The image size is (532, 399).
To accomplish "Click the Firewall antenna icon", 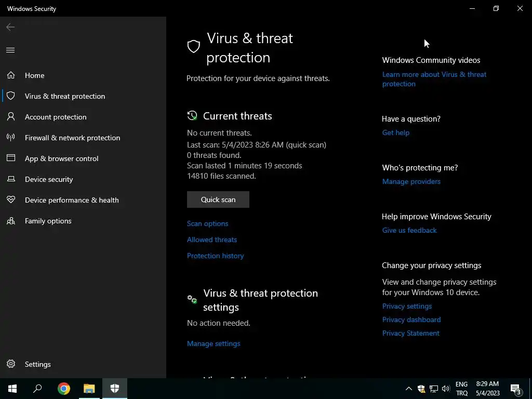I will click(x=11, y=137).
